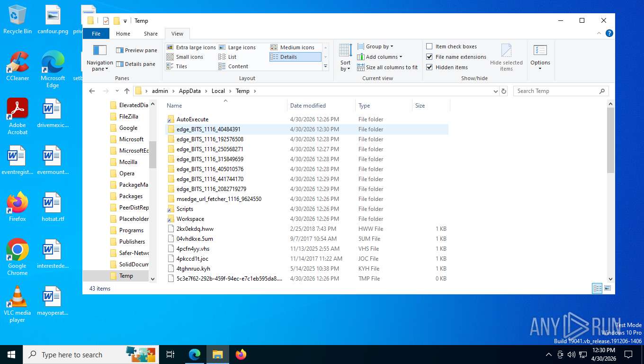Select the View ribbon tab
This screenshot has width=644, height=364.
tap(177, 34)
